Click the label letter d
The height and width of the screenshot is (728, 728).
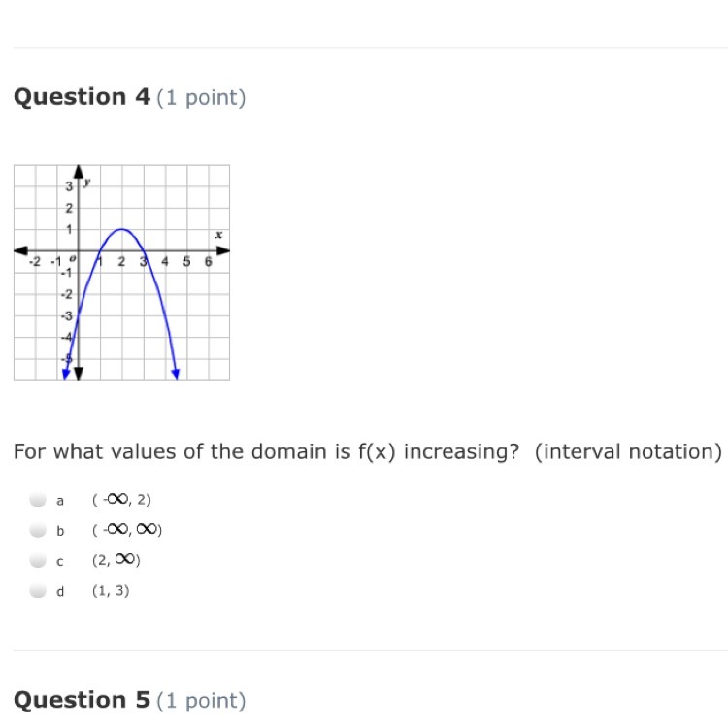tap(60, 591)
